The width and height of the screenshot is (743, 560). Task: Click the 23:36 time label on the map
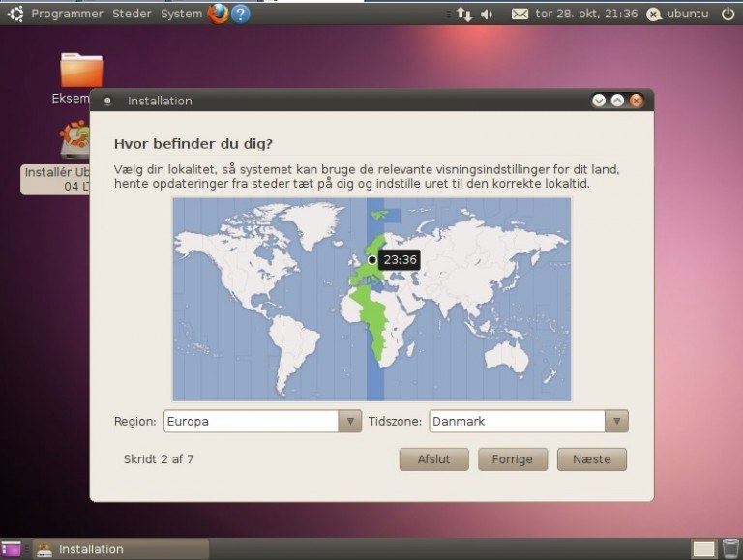400,259
